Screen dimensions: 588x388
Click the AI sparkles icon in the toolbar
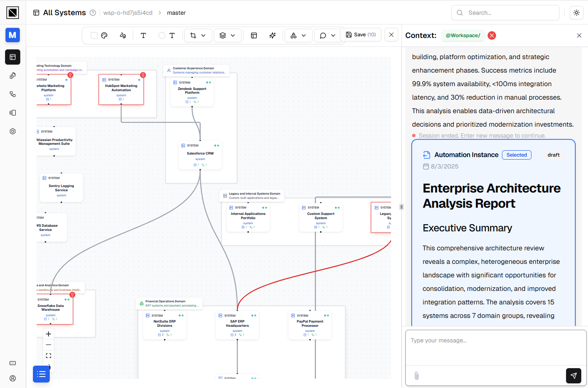click(x=272, y=35)
